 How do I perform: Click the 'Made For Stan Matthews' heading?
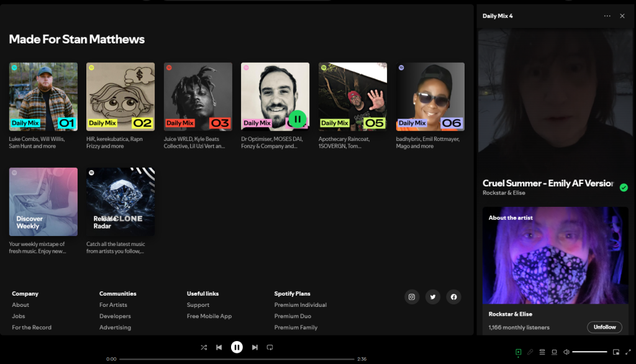76,39
